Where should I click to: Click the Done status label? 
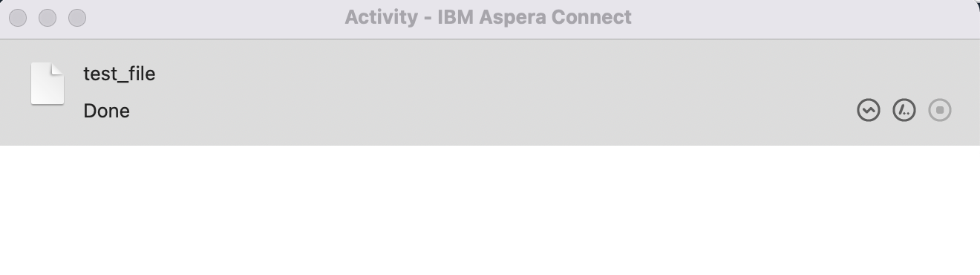click(x=106, y=111)
